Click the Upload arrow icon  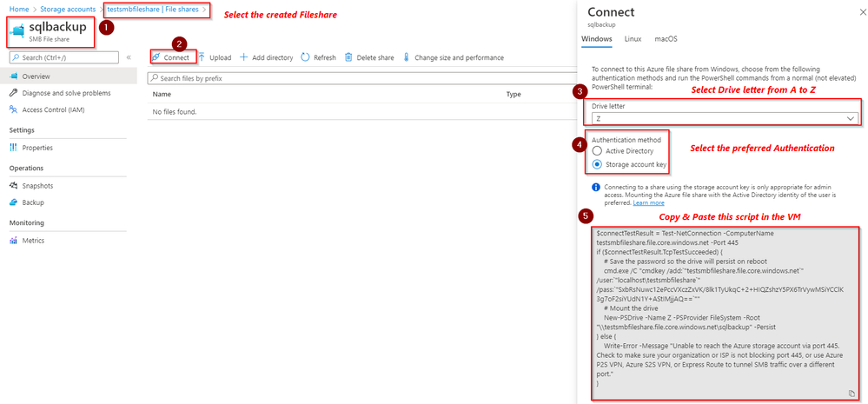point(202,57)
